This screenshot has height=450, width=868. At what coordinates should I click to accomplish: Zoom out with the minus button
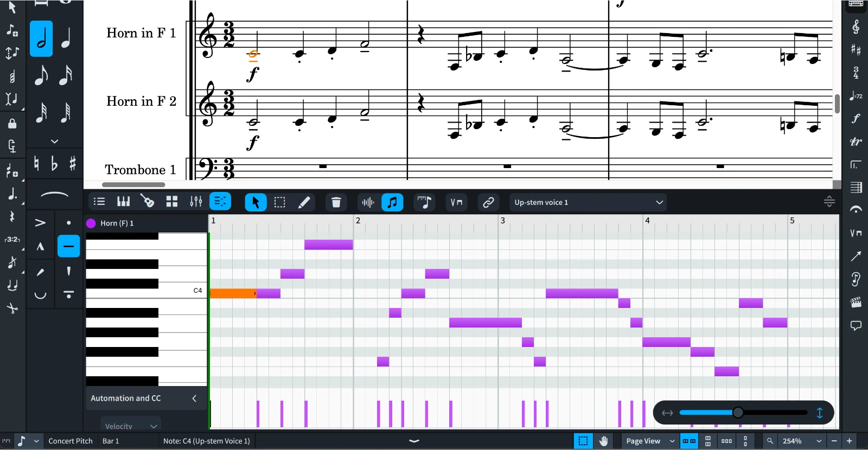pos(834,441)
